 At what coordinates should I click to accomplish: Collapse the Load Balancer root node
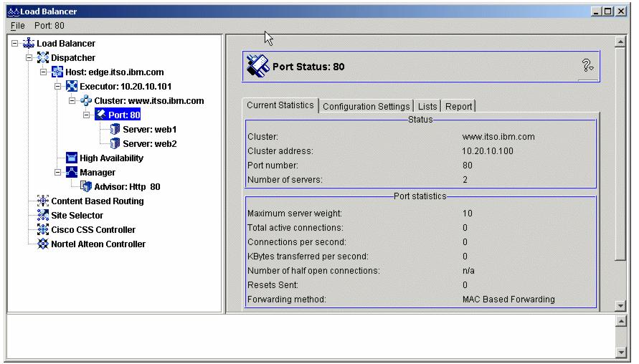tap(14, 43)
